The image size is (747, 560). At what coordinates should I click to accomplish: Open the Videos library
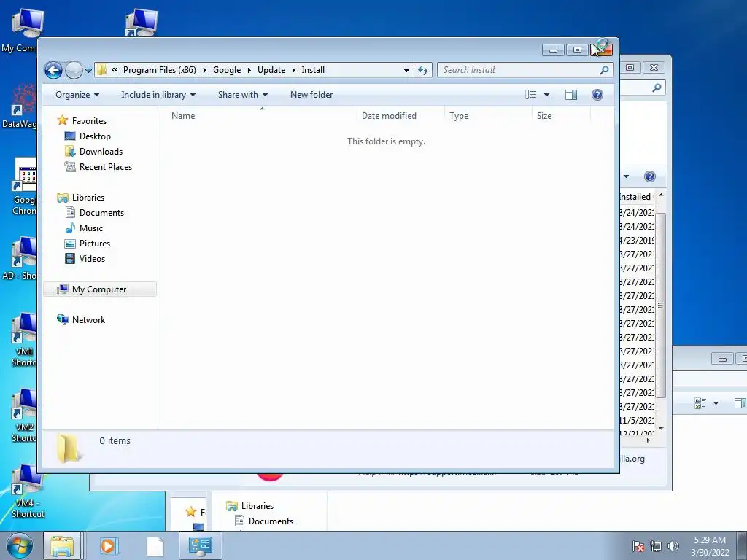tap(92, 259)
